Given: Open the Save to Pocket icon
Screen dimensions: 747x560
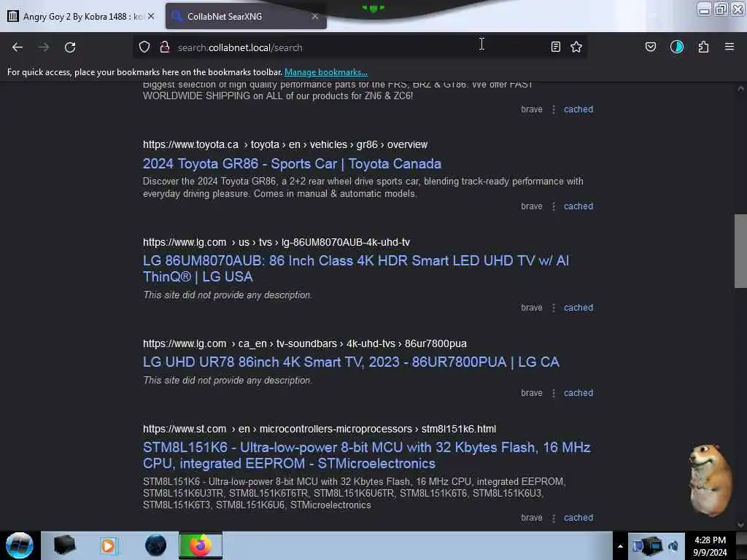Looking at the screenshot, I should pyautogui.click(x=650, y=47).
